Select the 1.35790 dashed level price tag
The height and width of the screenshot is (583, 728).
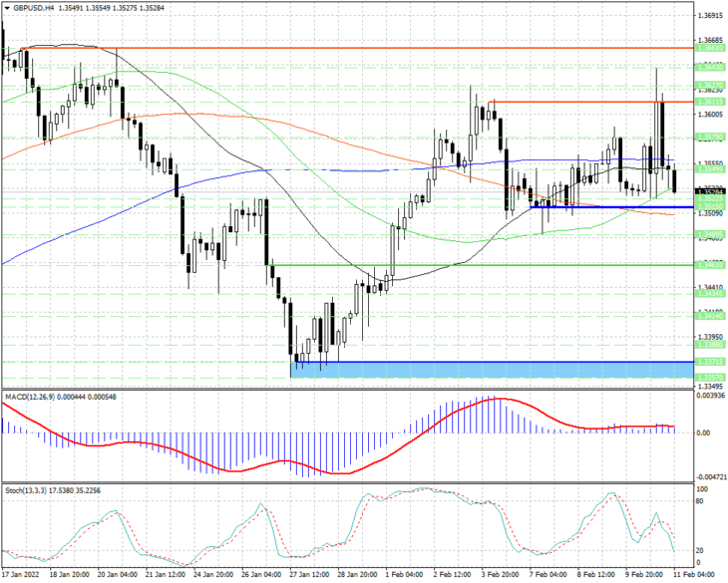[710, 138]
